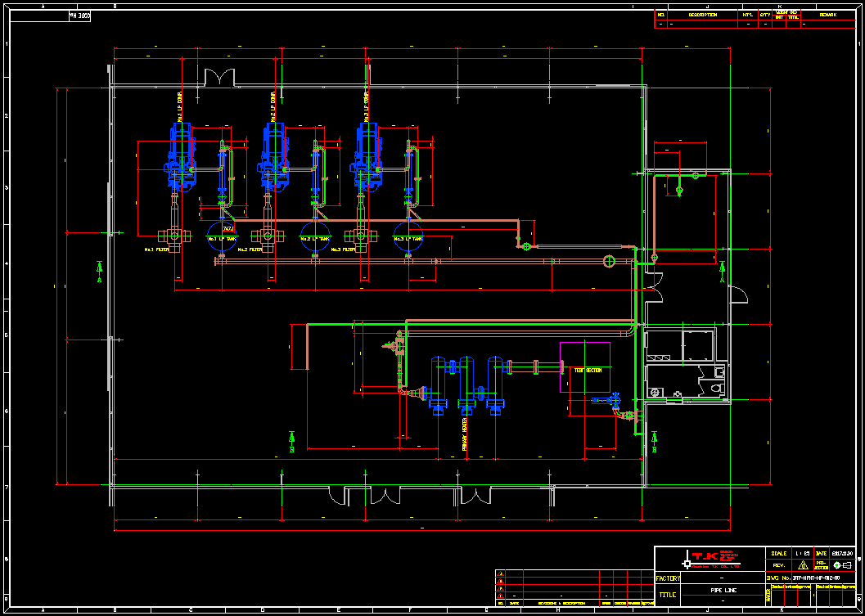
Task: Click the FACTORY label in title block
Action: (x=668, y=578)
